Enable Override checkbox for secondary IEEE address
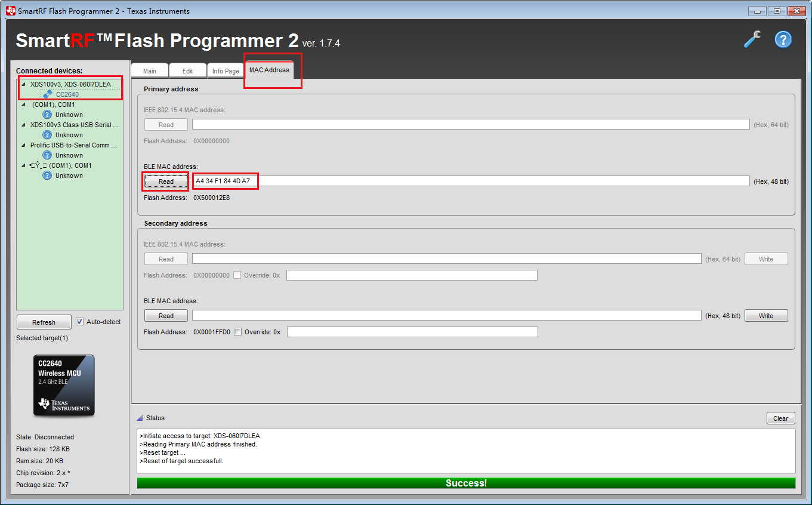The width and height of the screenshot is (812, 505). pyautogui.click(x=237, y=275)
